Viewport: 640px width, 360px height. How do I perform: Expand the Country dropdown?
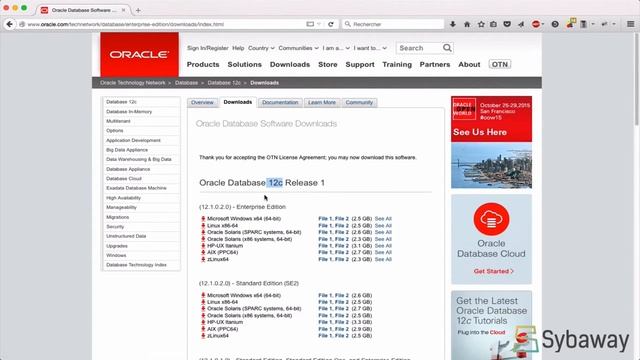point(261,48)
